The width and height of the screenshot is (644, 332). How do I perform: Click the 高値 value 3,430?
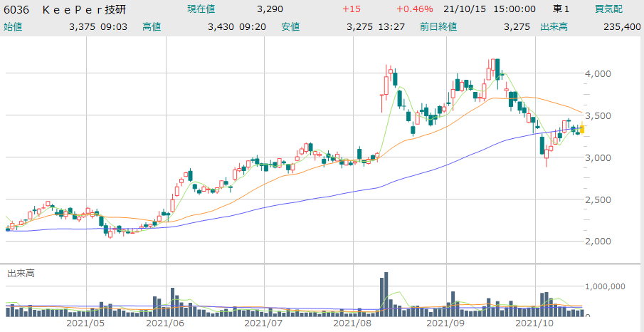pos(221,26)
